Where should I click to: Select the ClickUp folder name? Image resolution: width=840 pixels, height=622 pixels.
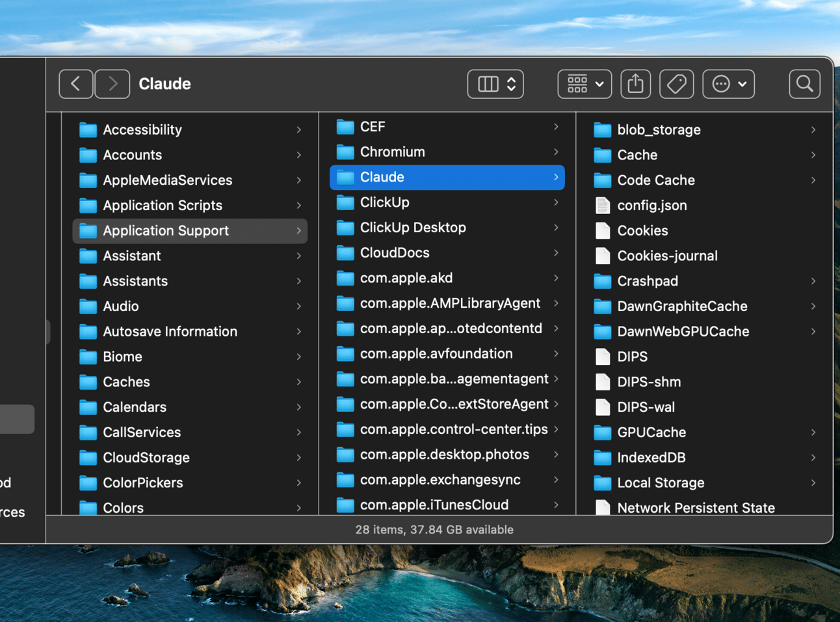[x=385, y=202]
